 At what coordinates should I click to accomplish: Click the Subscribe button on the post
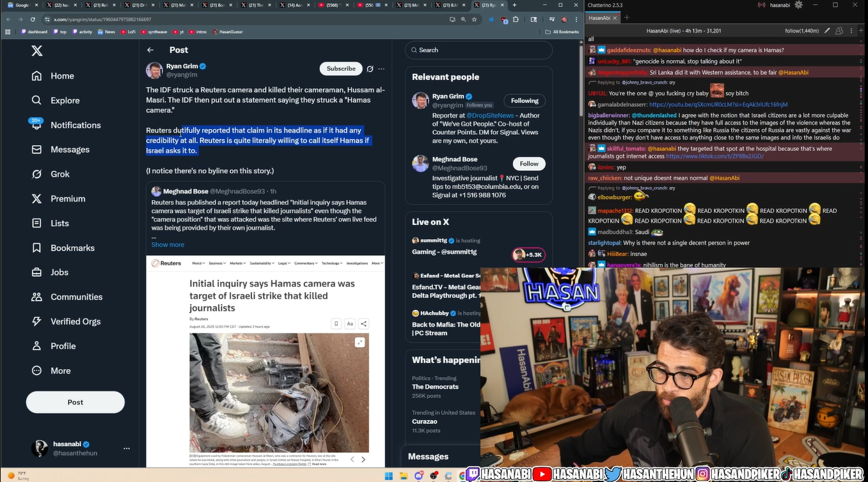pos(341,69)
